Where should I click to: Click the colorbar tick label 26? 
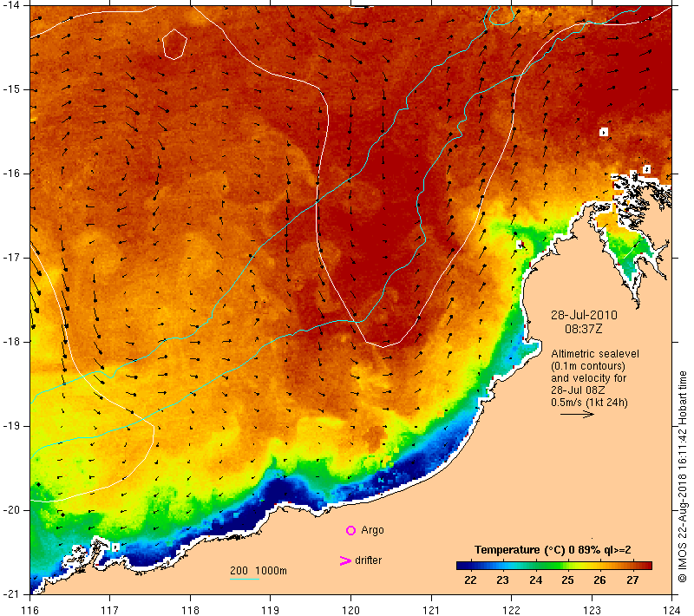(599, 580)
